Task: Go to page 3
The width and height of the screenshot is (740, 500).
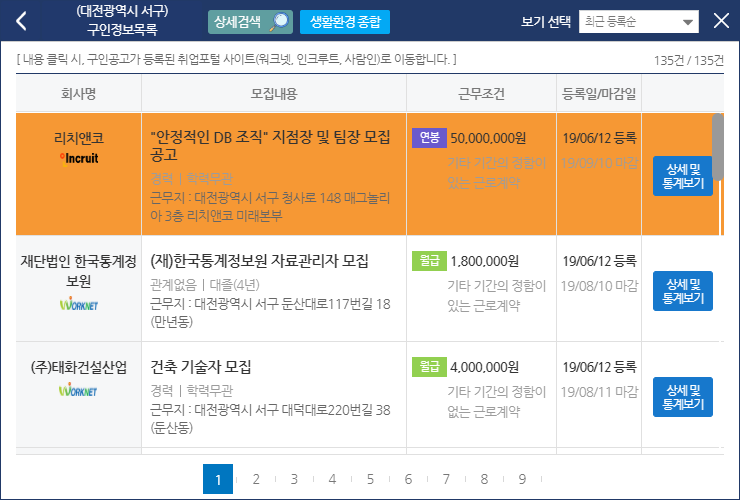Action: [294, 479]
